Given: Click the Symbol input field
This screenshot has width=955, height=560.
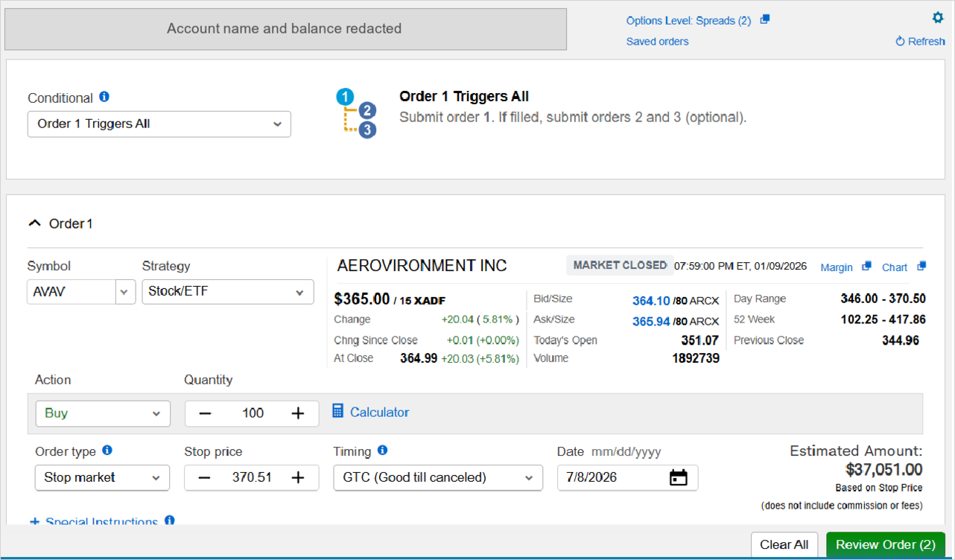Looking at the screenshot, I should click(x=72, y=292).
